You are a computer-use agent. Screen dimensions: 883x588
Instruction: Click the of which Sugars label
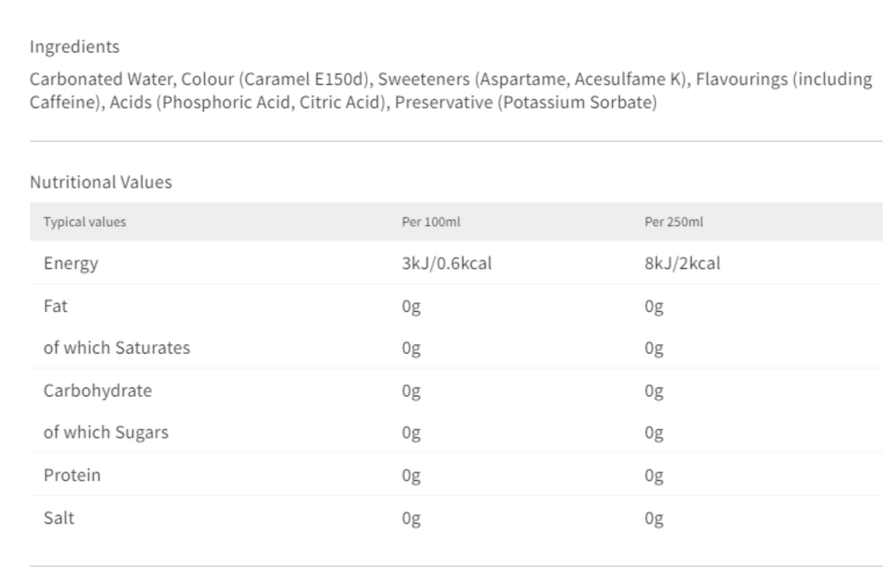106,433
